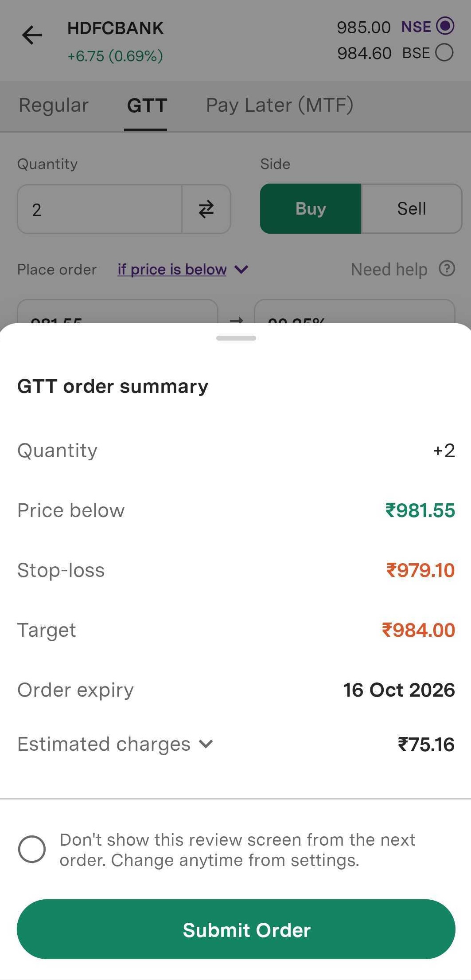
Task: Click the bottom sheet drag handle
Action: [x=236, y=338]
